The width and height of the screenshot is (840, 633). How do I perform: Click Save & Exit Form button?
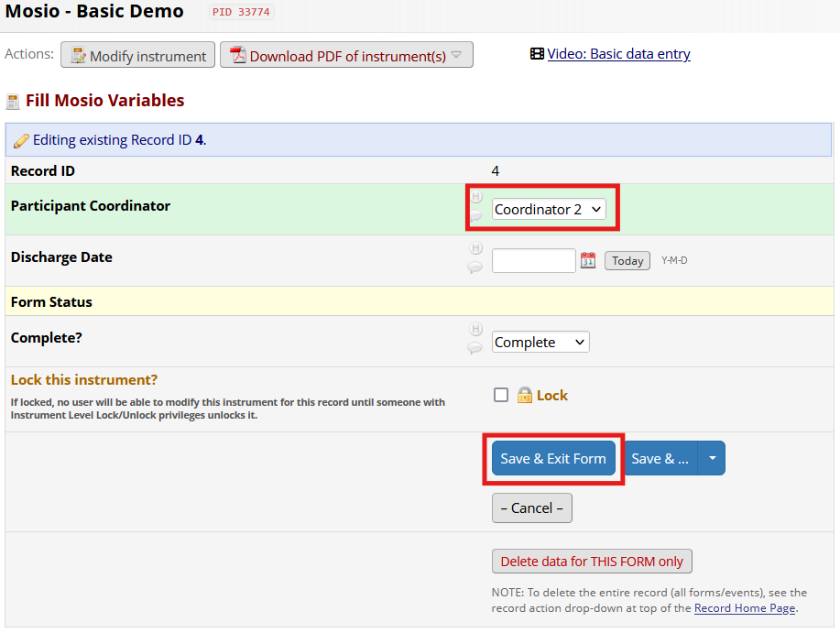click(553, 458)
